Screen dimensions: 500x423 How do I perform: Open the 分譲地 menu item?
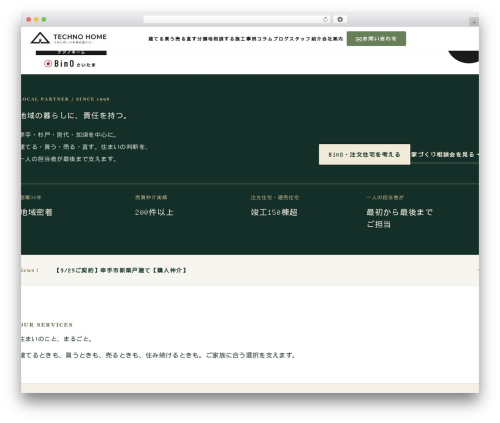click(x=204, y=39)
